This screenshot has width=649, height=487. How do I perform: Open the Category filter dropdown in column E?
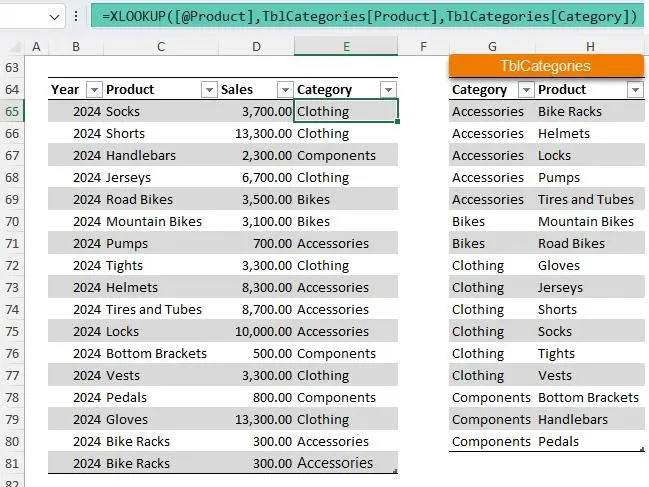pyautogui.click(x=388, y=89)
